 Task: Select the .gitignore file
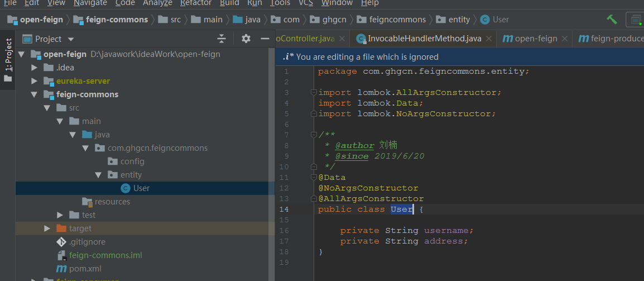[81, 242]
